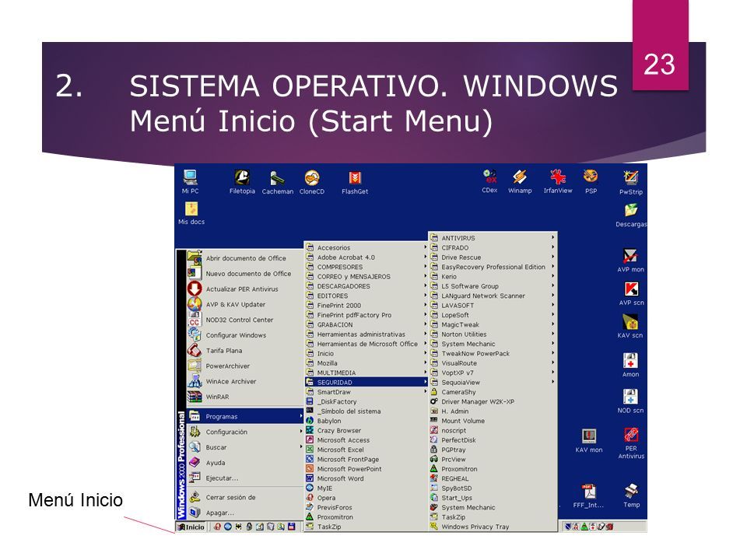Select Nuevo documento de Office
This screenshot has height=560, width=747.
point(244,273)
